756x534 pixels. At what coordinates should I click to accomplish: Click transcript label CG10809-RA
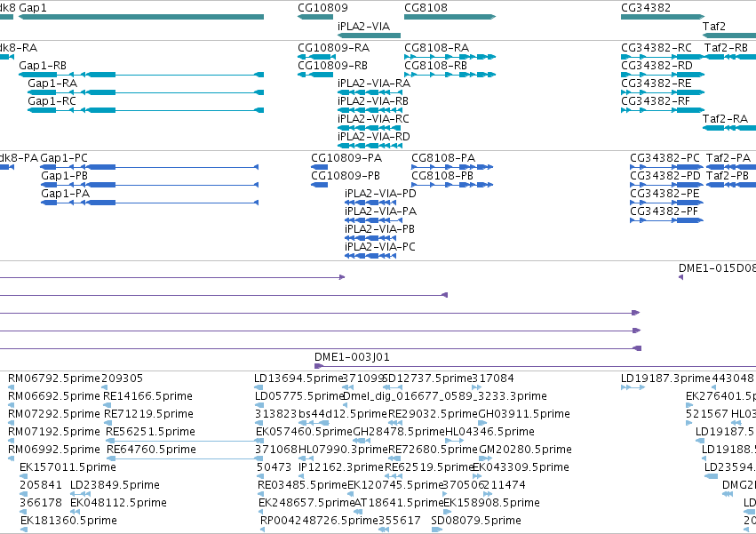click(x=334, y=47)
